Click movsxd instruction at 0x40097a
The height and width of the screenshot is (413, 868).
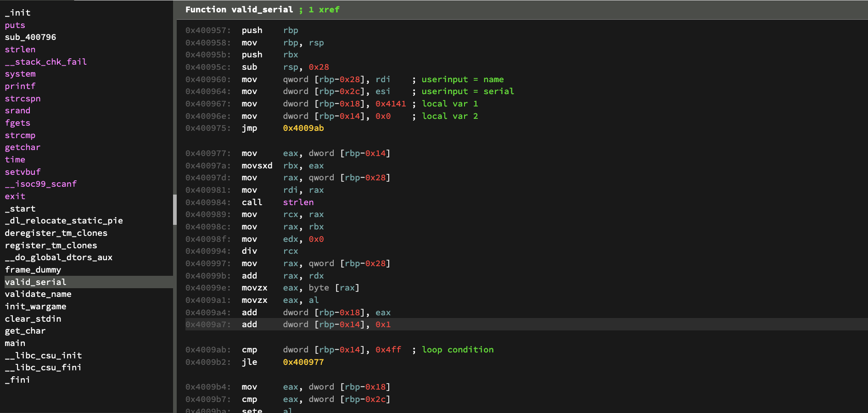[257, 166]
